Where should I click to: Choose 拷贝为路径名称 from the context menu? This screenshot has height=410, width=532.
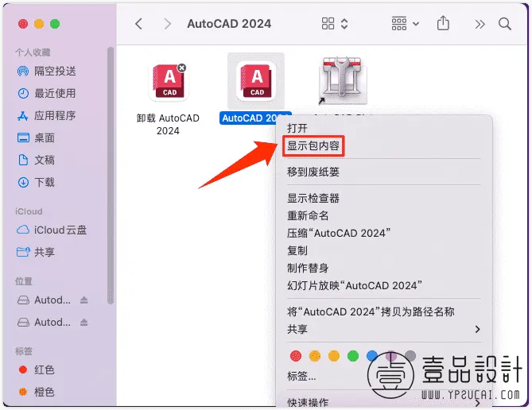pyautogui.click(x=371, y=311)
